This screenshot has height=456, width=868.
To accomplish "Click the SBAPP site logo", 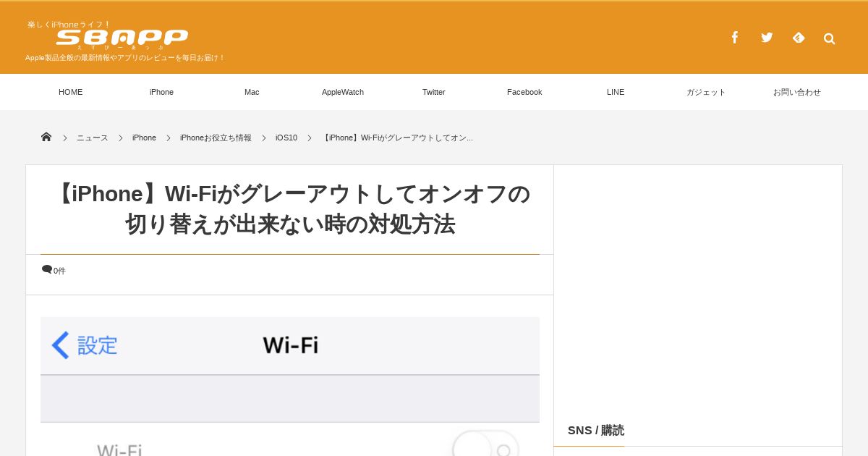I will 122,38.
